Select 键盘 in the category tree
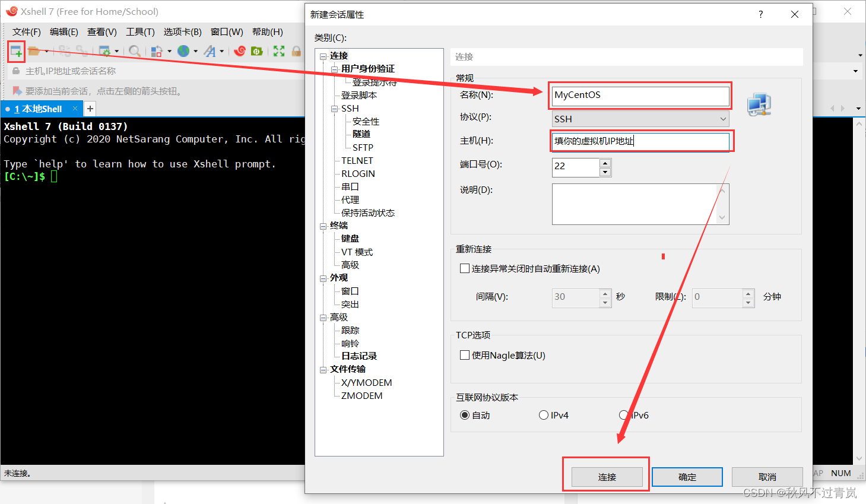 pyautogui.click(x=350, y=239)
